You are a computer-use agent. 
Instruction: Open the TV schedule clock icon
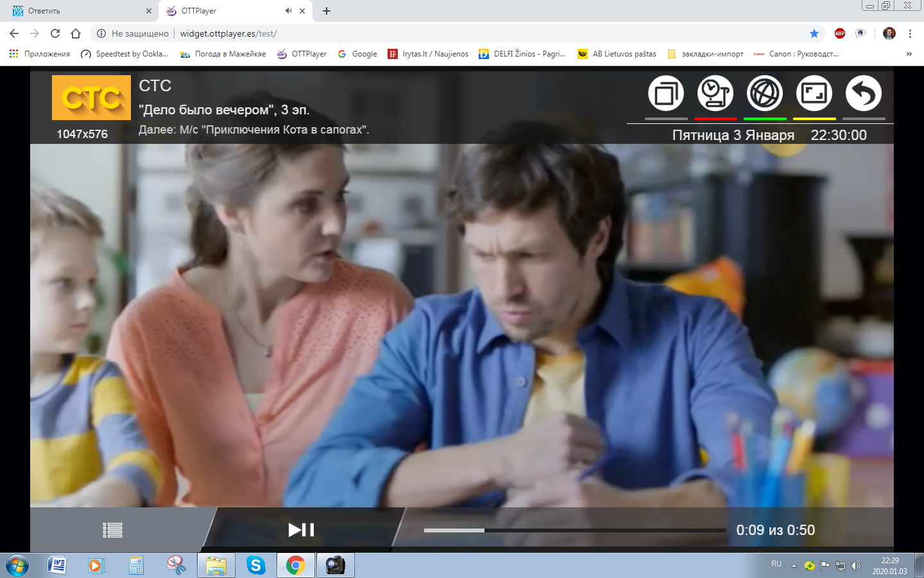tap(715, 94)
